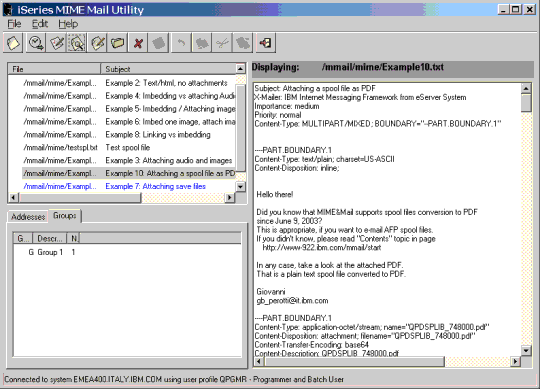Click the greyed icon next to red X

[x=158, y=43]
